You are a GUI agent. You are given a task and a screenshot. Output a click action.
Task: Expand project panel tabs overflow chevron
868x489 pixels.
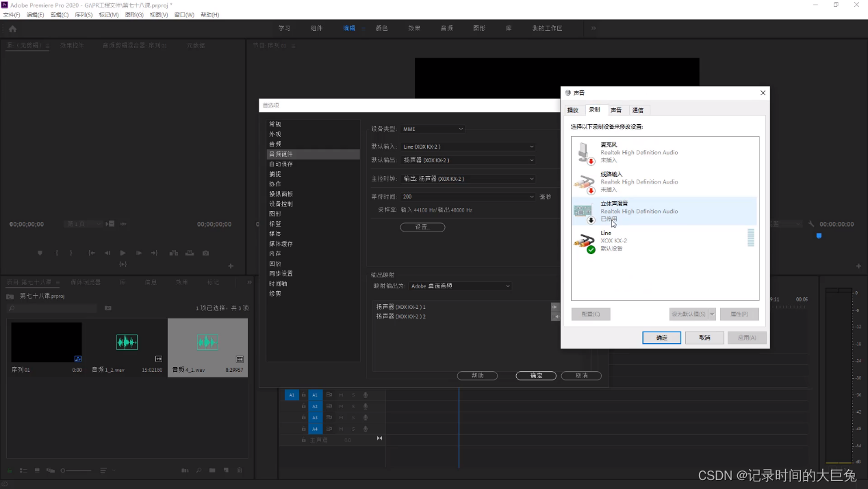pos(249,281)
